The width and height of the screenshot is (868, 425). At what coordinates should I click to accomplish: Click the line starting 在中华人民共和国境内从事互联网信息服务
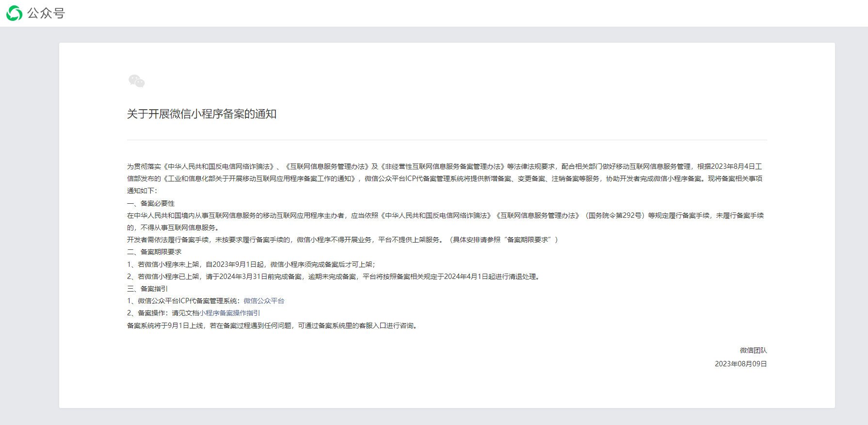point(445,221)
